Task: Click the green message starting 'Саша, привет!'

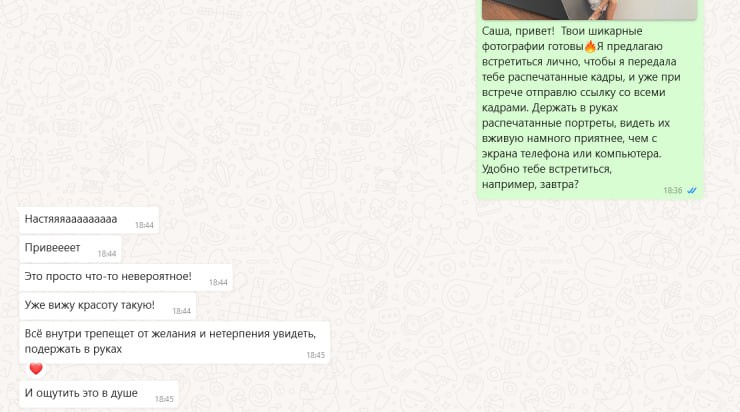Action: pyautogui.click(x=590, y=108)
